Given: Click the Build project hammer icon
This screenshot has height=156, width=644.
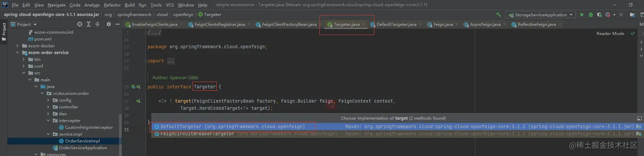Looking at the screenshot, I should click(x=498, y=14).
